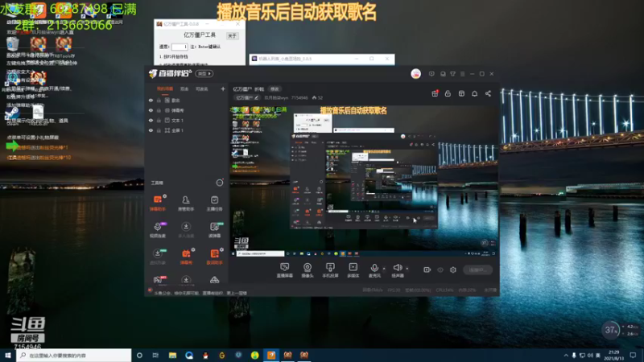This screenshot has height=362, width=644.
Task: Open the funnel-shaped dropdown in title bar
Action: click(452, 74)
